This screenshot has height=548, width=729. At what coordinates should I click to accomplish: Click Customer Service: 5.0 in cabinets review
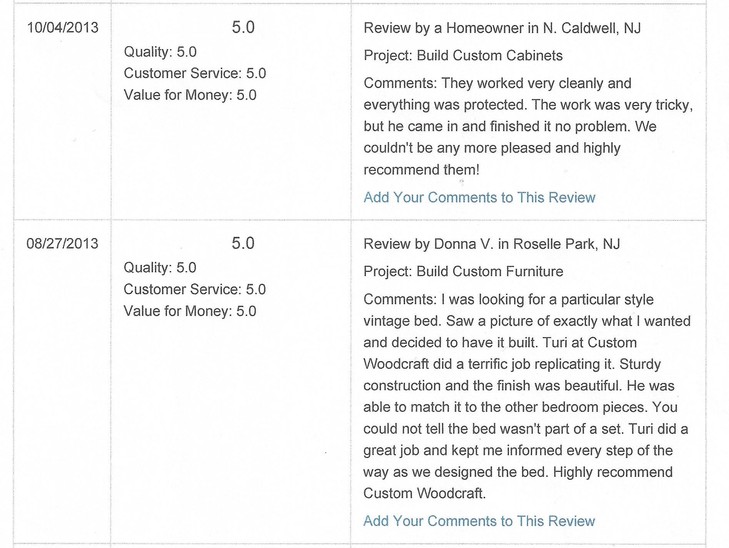point(195,73)
